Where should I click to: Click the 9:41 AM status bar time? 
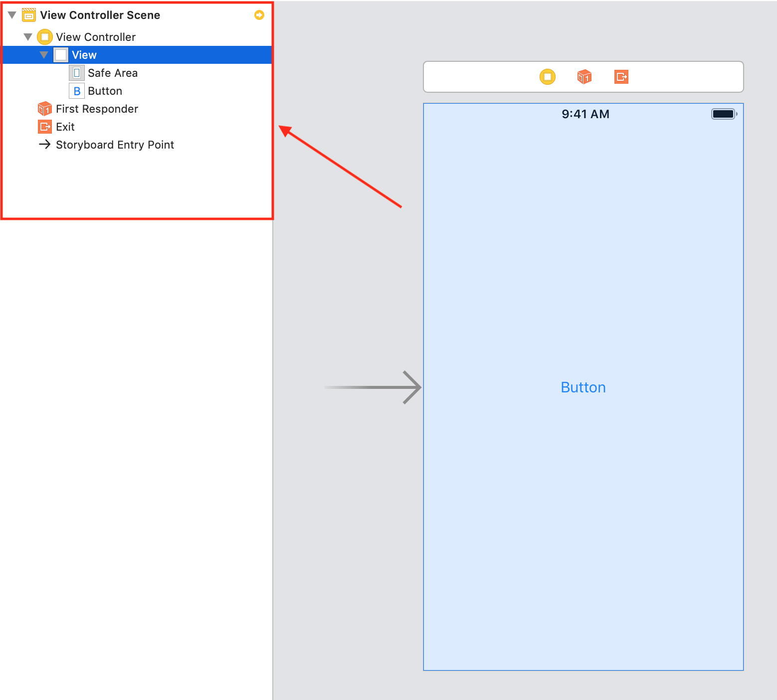click(584, 114)
